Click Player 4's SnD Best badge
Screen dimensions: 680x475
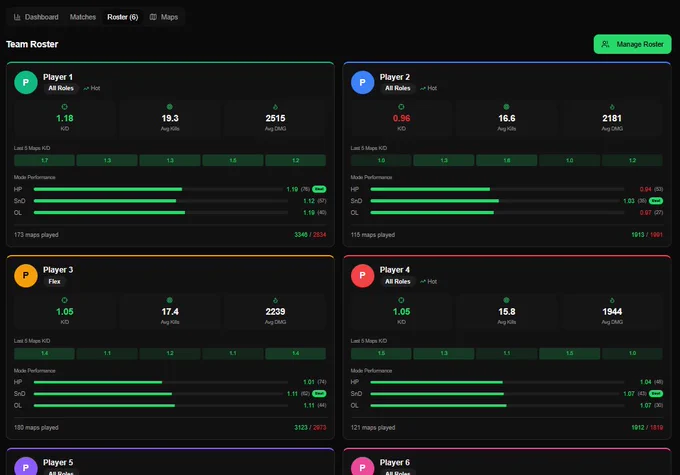click(656, 393)
